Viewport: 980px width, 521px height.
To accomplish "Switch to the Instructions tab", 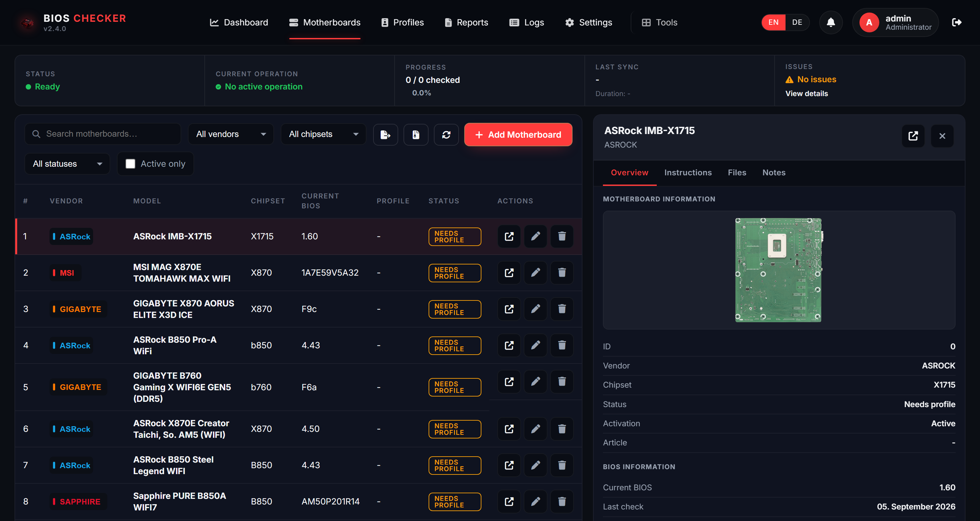I will click(688, 173).
